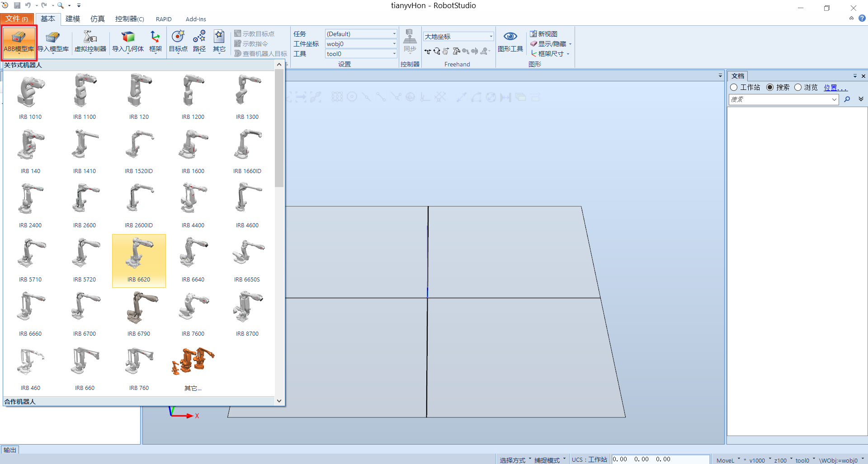Open the z100 zone dropdown
The image size is (868, 464).
click(783, 460)
